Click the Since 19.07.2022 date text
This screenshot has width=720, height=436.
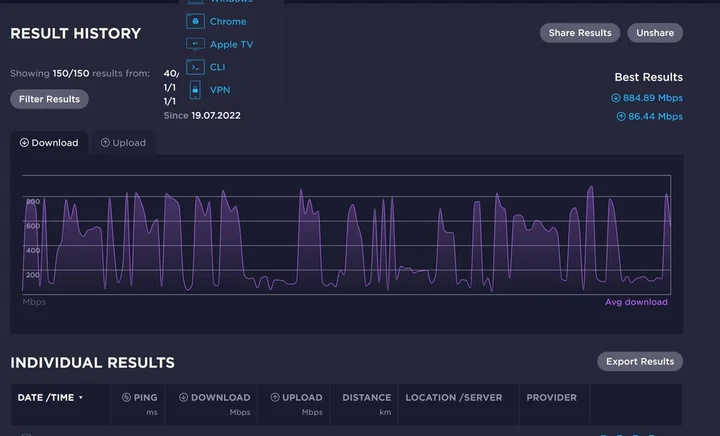(x=202, y=116)
